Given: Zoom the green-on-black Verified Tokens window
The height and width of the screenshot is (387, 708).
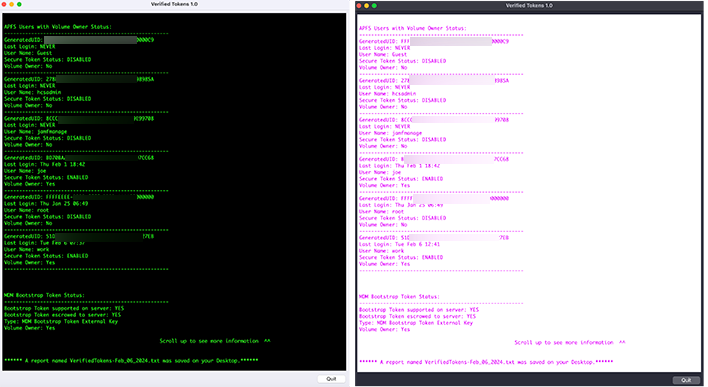Looking at the screenshot, I should pyautogui.click(x=19, y=4).
